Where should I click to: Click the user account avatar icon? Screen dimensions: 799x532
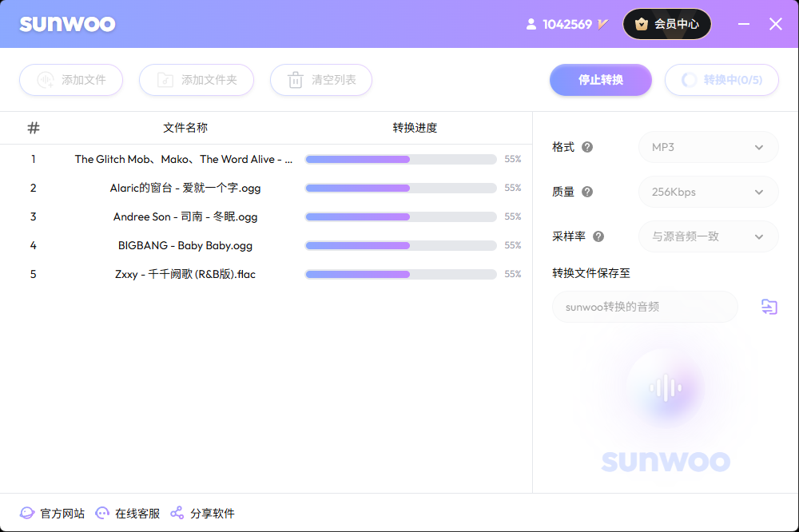[531, 24]
